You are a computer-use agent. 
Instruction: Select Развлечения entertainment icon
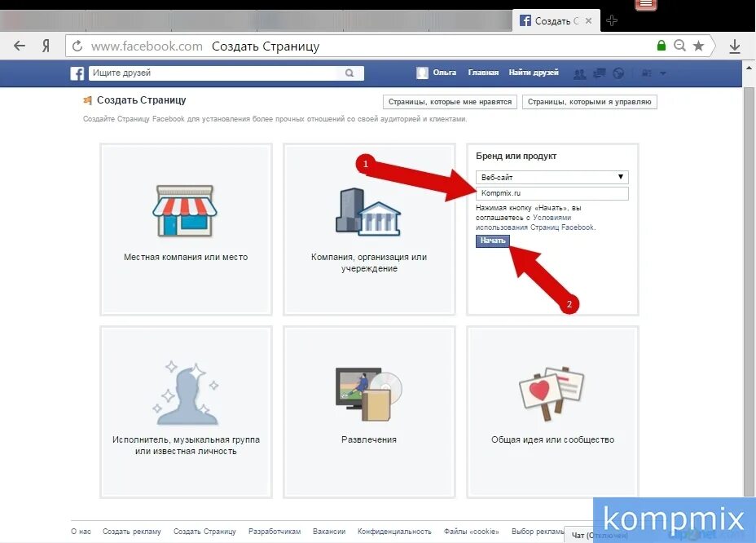pos(369,393)
